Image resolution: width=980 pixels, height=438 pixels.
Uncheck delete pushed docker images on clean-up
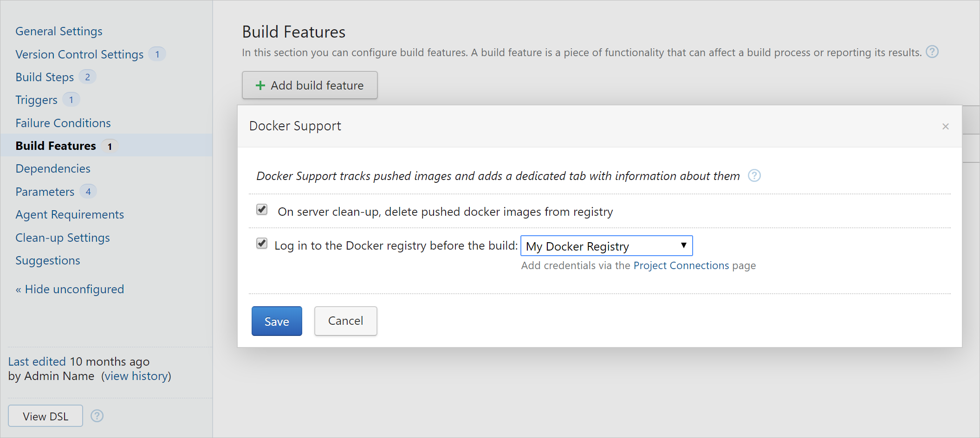[x=261, y=210]
